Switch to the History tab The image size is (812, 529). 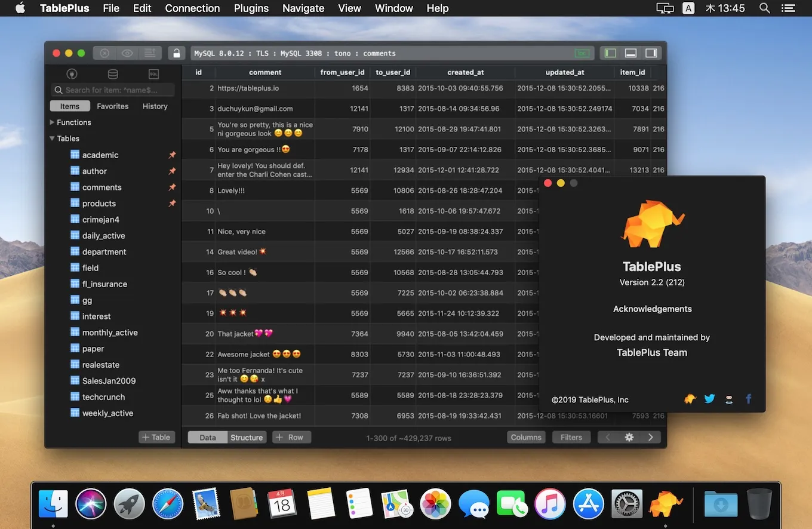tap(155, 106)
